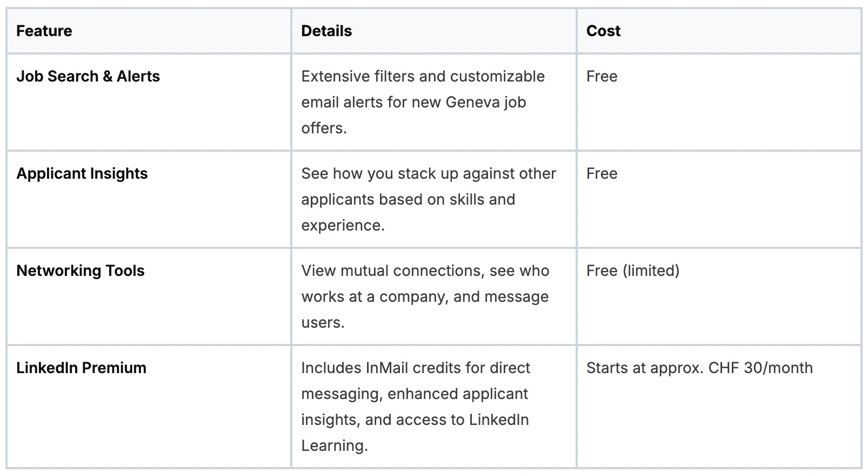Click the Free cost for Applicant Insights

click(602, 173)
